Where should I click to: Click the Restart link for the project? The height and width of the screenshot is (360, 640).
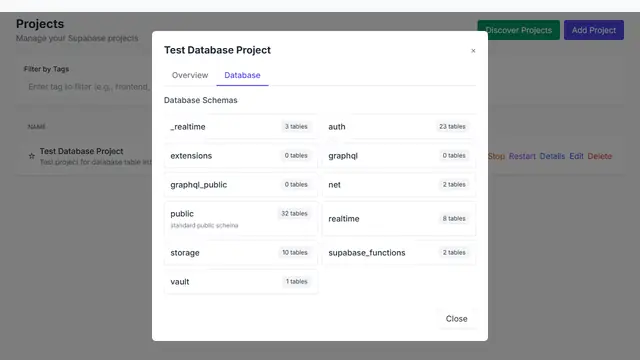(x=522, y=156)
